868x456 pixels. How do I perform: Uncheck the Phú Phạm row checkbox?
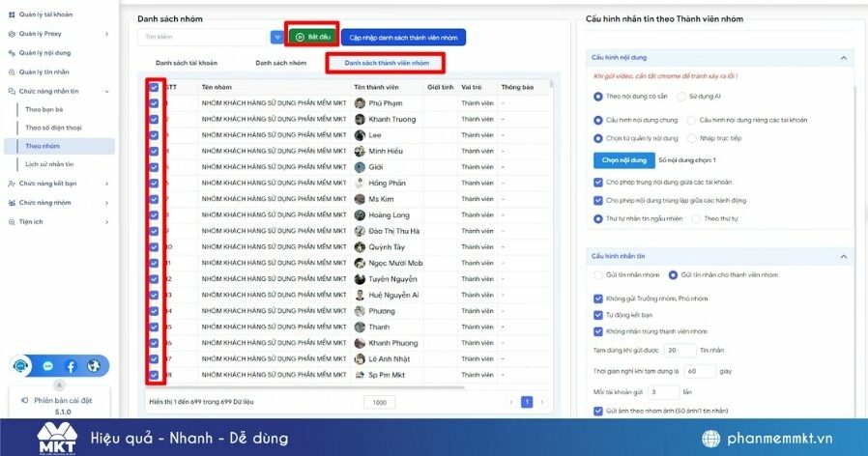coord(154,103)
